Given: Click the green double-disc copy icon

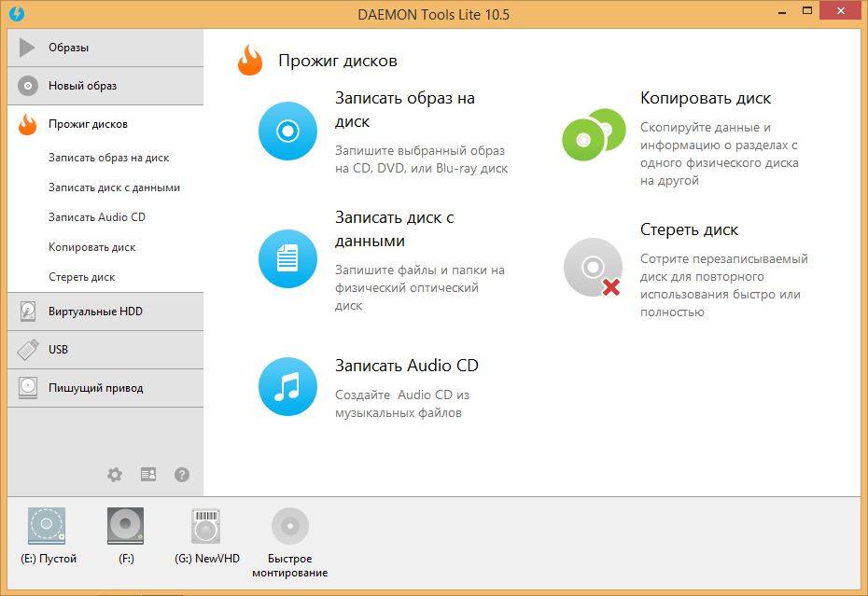Looking at the screenshot, I should coord(594,134).
